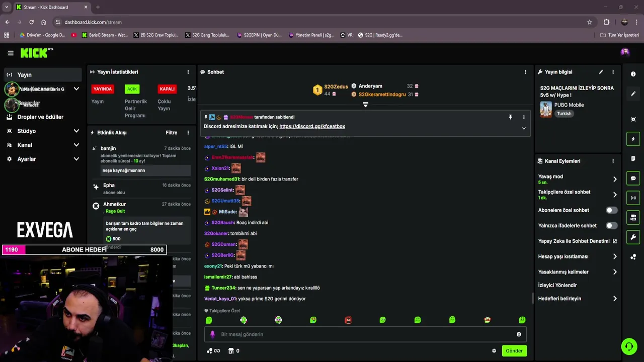Viewport: 644px width, 362px height.
Task: Collapse the leaderboard with the down arrow
Action: coord(366,105)
